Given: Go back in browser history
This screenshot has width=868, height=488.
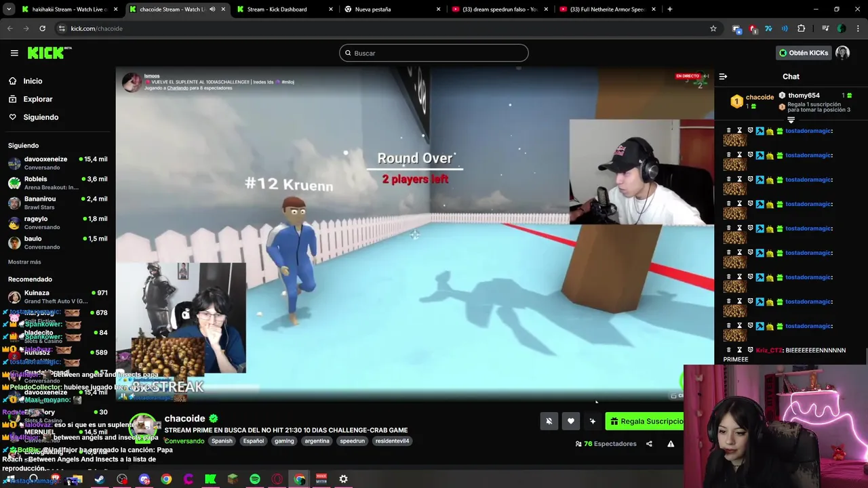Looking at the screenshot, I should (x=9, y=28).
